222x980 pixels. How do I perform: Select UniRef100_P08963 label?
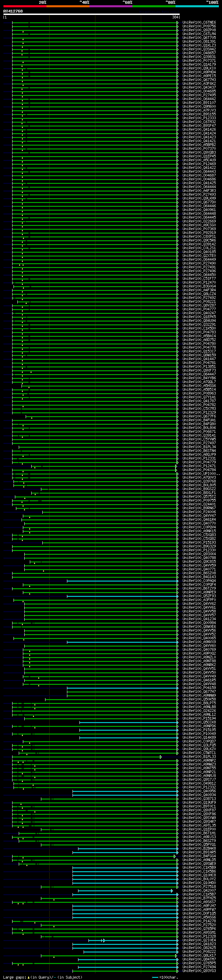(x=199, y=394)
